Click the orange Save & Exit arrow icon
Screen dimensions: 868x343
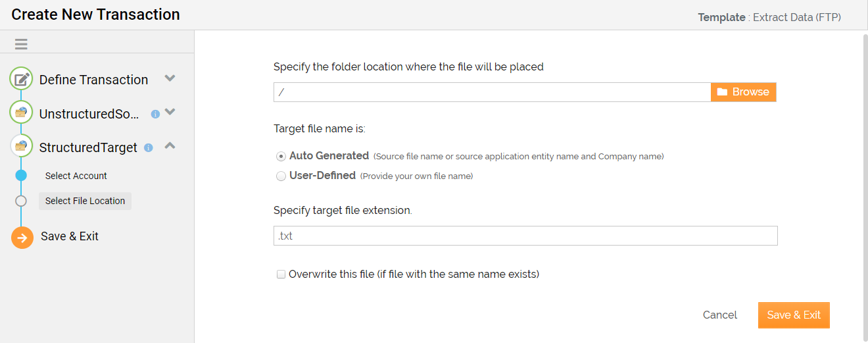pyautogui.click(x=22, y=238)
